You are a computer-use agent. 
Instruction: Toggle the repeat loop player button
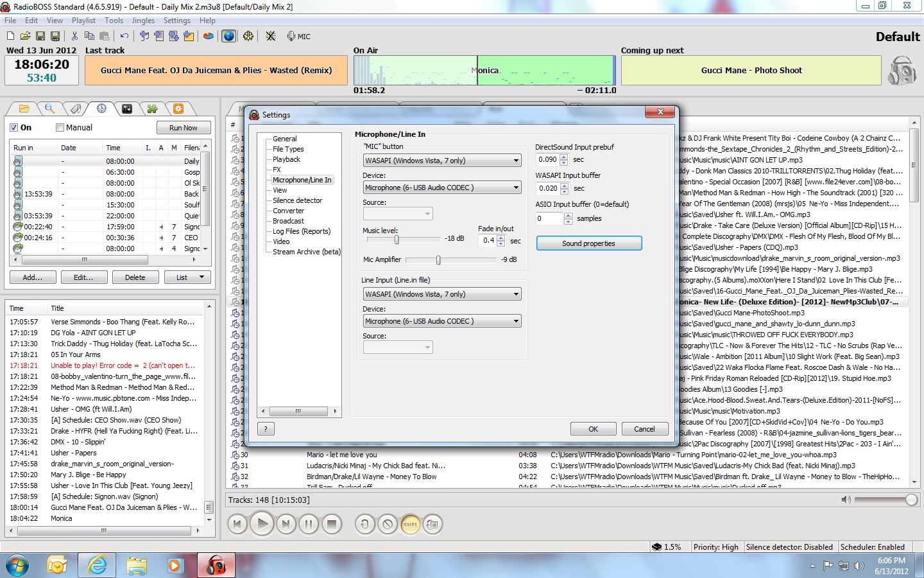[x=364, y=524]
